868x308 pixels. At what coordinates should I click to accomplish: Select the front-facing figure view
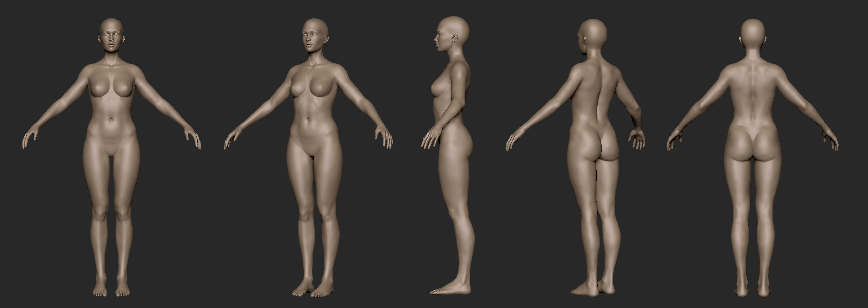(111, 152)
